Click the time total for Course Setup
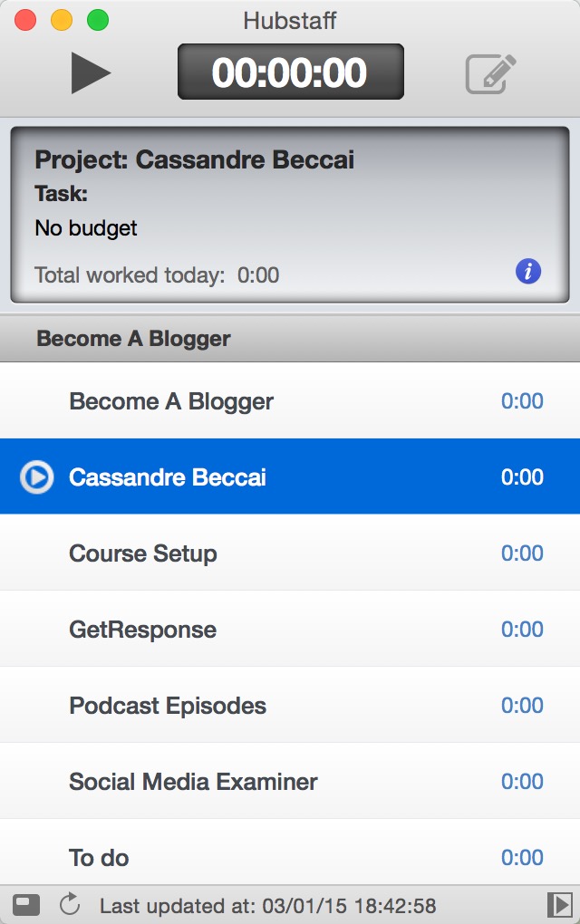Screen dimensions: 580x924 coord(522,553)
